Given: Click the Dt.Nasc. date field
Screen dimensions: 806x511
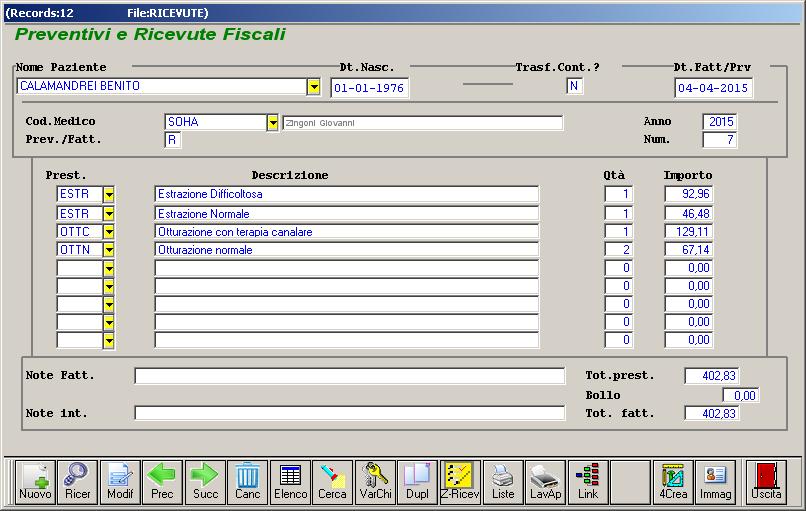Looking at the screenshot, I should click(x=369, y=88).
